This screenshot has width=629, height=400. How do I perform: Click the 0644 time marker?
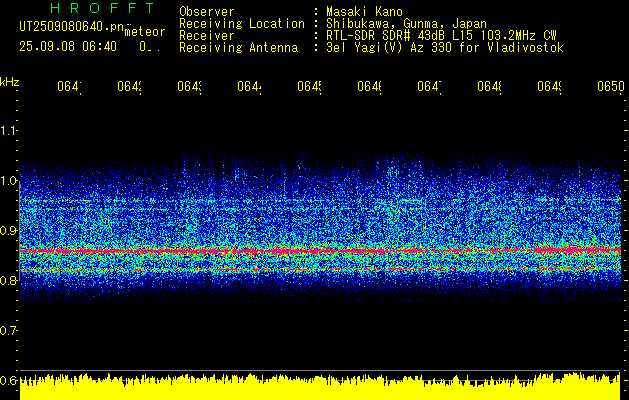pyautogui.click(x=250, y=86)
